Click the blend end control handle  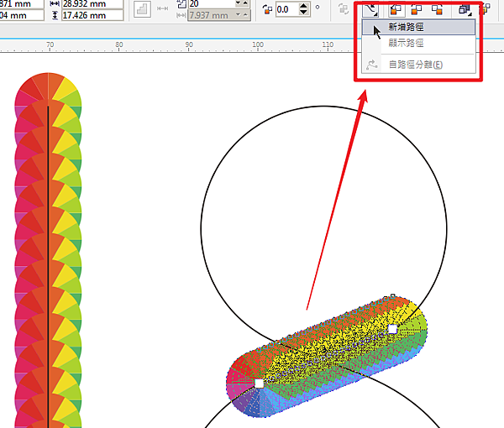click(x=392, y=329)
